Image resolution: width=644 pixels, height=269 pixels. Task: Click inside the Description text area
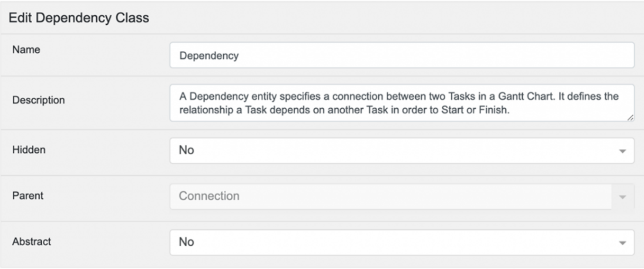click(x=402, y=103)
